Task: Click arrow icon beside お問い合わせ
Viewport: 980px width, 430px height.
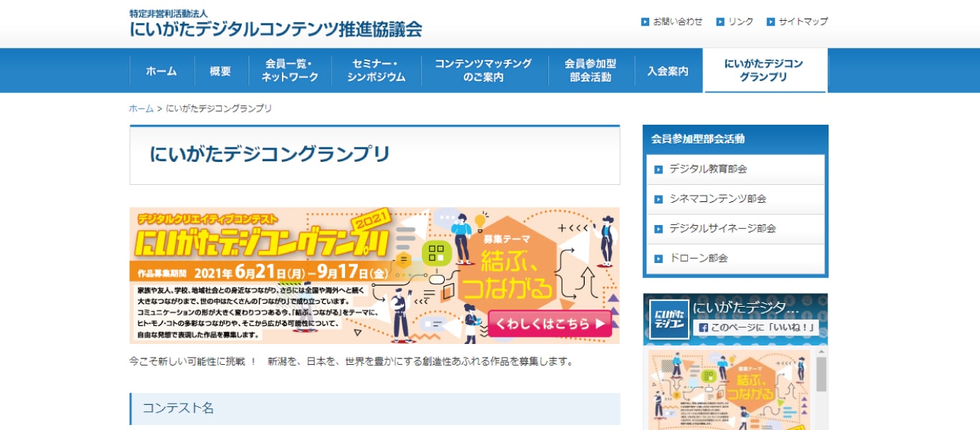Action: click(645, 22)
